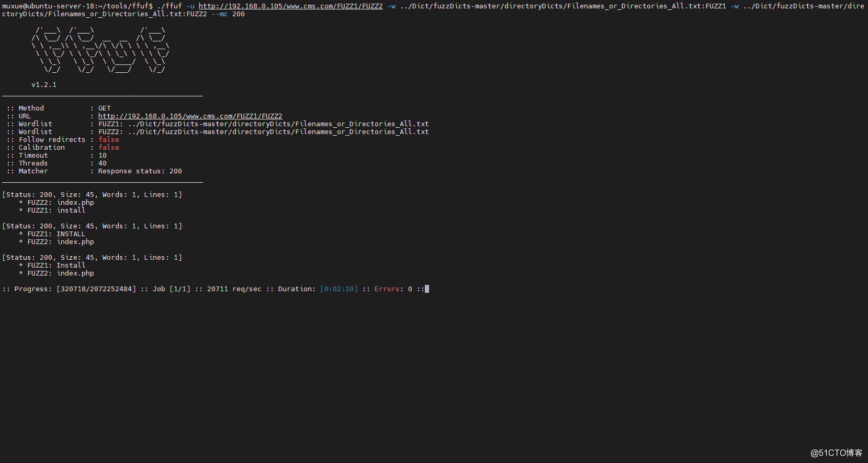Viewport: 868px width, 463px height.
Task: Click the 'FUZZ2: index.php' line in first result
Action: [x=57, y=203]
